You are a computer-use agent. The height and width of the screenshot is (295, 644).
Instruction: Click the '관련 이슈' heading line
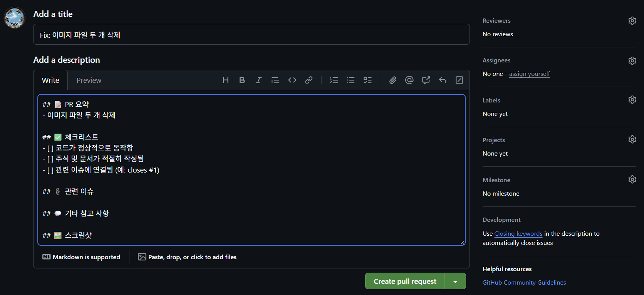68,191
